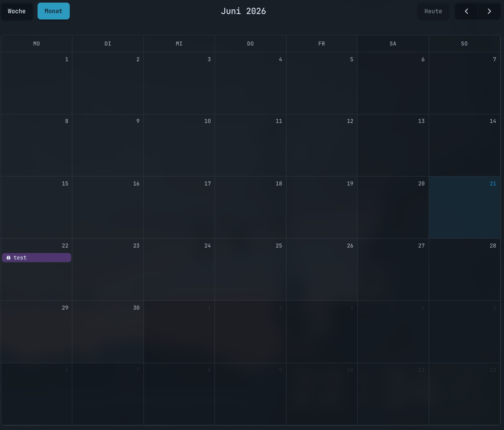
Task: Select day number 20
Action: click(x=421, y=183)
